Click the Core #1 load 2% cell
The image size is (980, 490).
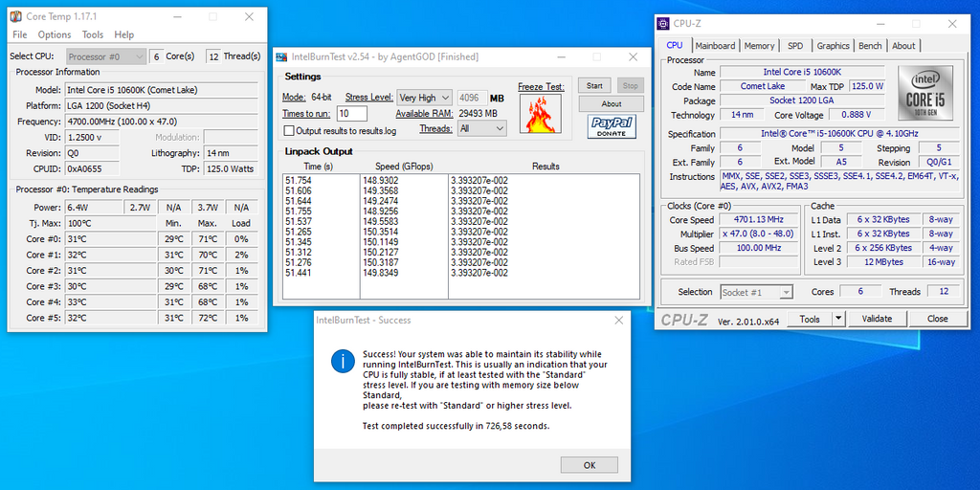(241, 255)
